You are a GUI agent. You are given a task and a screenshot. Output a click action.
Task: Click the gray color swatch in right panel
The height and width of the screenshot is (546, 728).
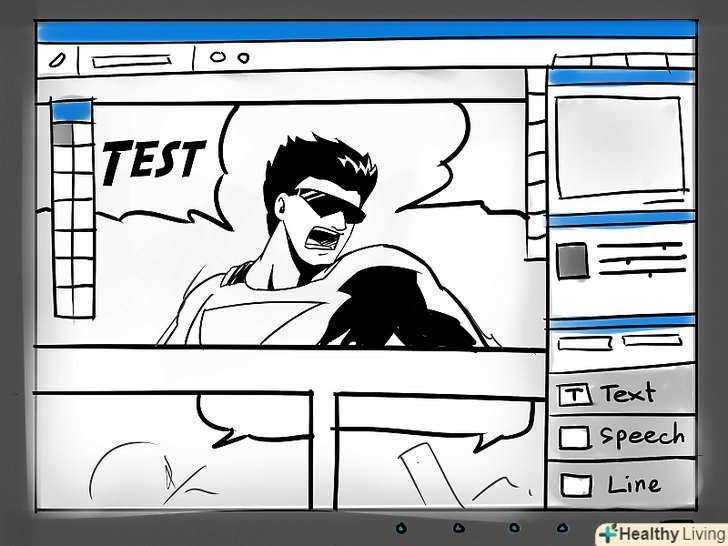(572, 261)
